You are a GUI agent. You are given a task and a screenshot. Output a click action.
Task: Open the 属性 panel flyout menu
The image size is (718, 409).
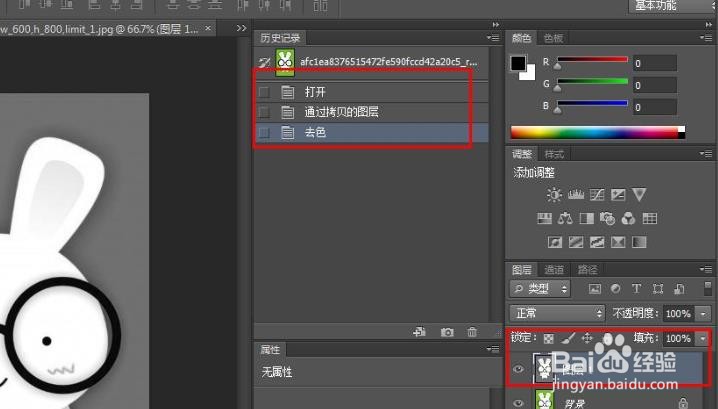[493, 349]
